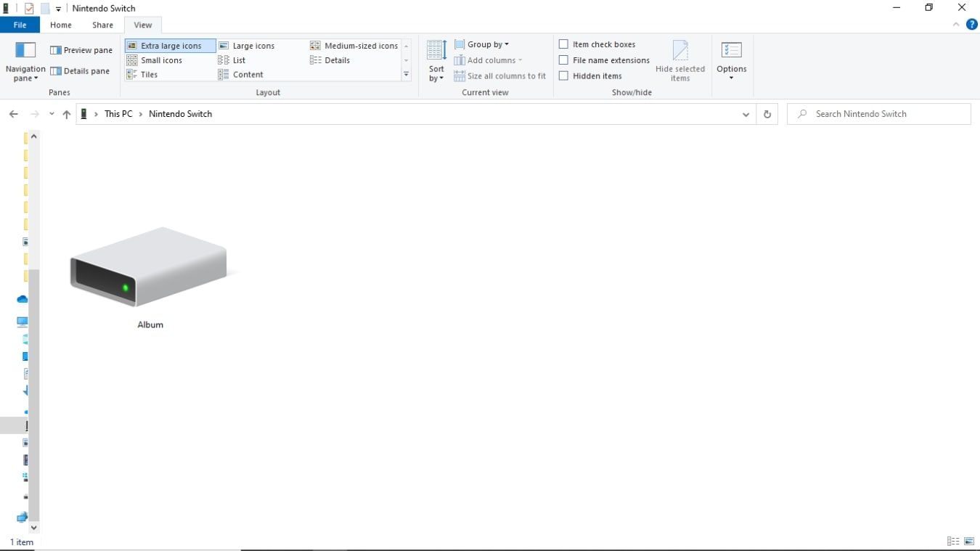Switch to the Share ribbon tab
This screenshot has width=980, height=551.
point(102,25)
